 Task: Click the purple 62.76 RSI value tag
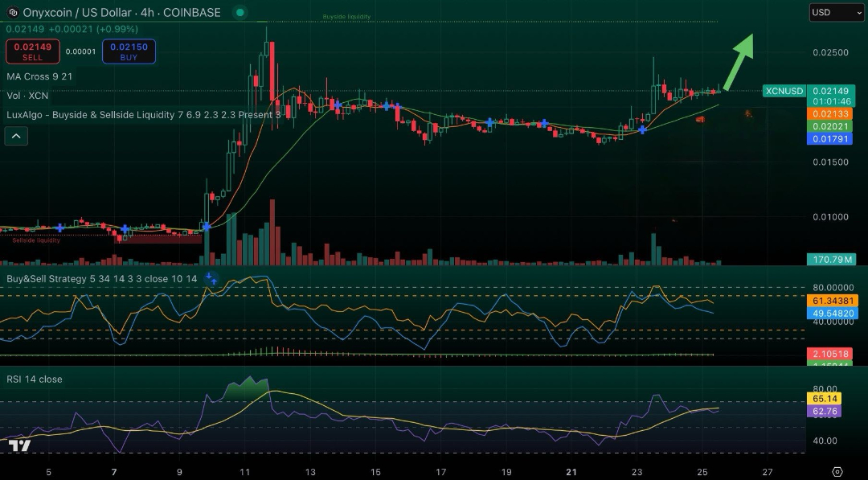tap(825, 412)
